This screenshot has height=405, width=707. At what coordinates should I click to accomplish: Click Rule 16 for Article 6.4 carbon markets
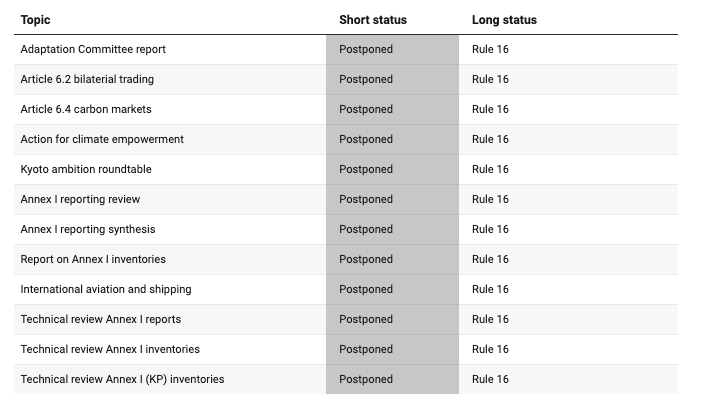[490, 109]
